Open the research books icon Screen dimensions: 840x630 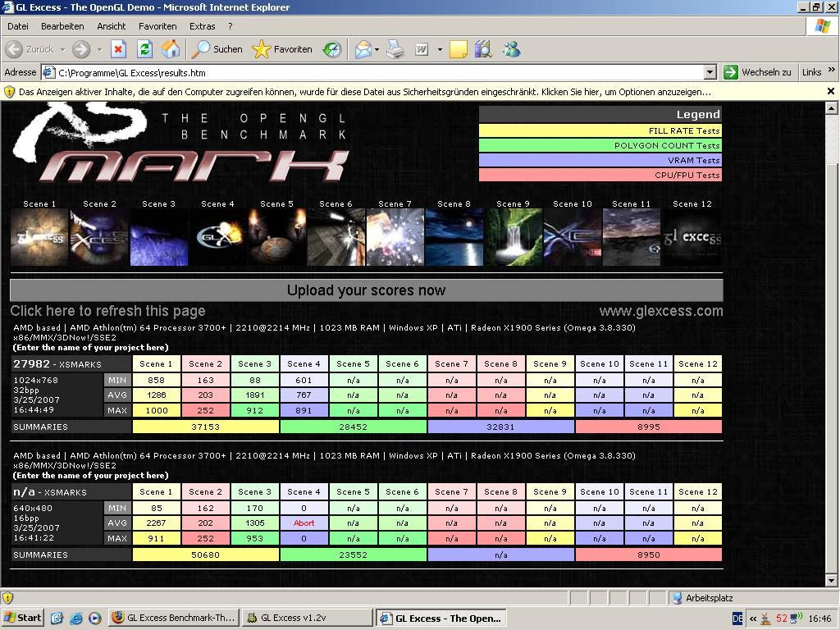(483, 49)
